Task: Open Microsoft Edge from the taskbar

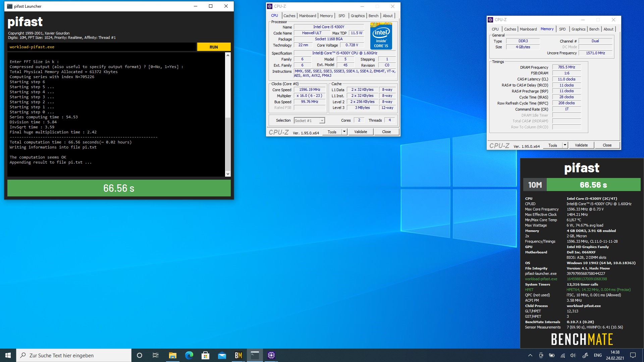Action: coord(189,355)
